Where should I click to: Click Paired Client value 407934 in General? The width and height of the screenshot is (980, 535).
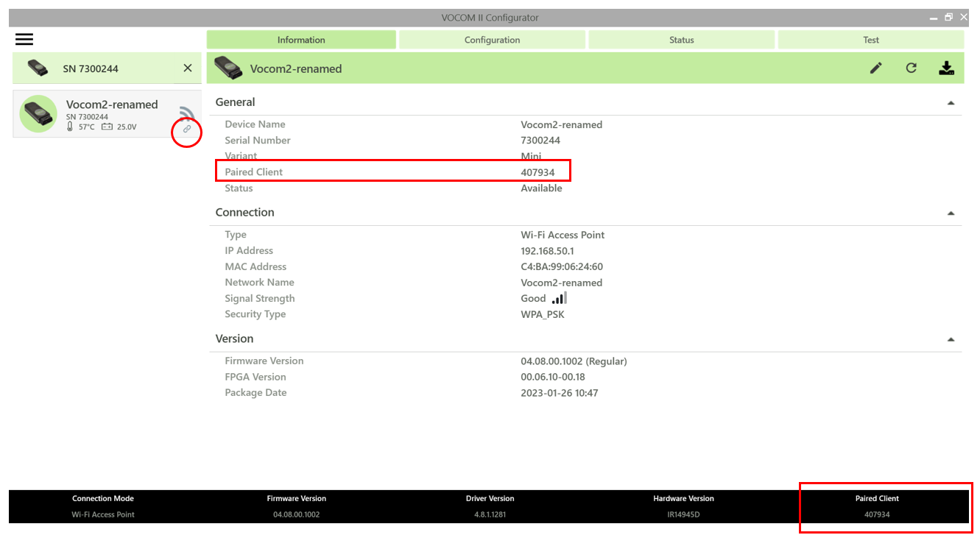(537, 172)
